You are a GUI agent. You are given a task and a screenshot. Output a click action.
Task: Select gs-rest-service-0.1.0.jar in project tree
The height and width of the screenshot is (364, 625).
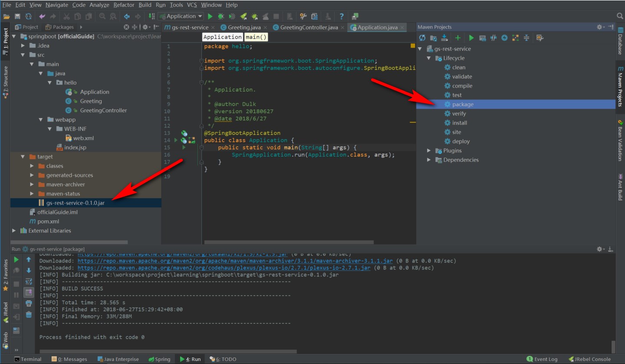click(76, 203)
